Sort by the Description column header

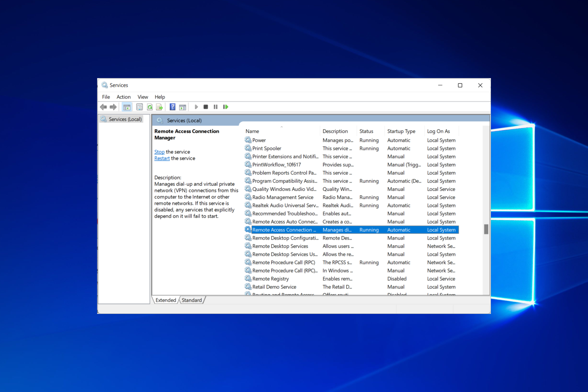[338, 131]
